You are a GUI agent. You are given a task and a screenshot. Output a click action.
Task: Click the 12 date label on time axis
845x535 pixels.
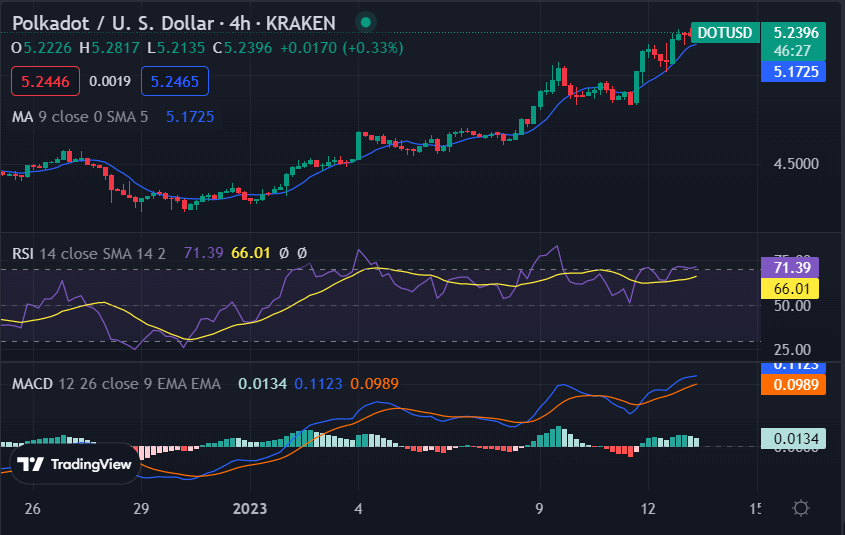pos(648,509)
